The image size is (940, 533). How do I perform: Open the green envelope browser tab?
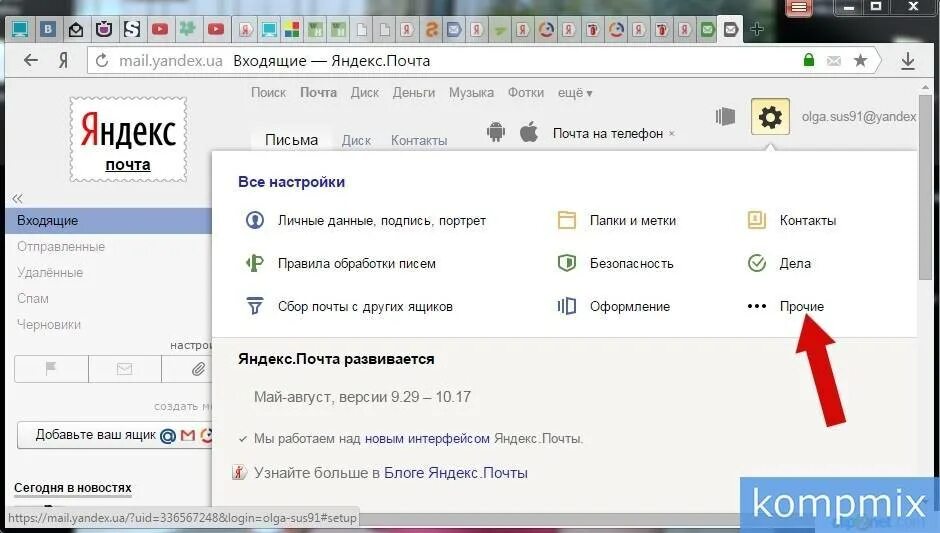(707, 29)
